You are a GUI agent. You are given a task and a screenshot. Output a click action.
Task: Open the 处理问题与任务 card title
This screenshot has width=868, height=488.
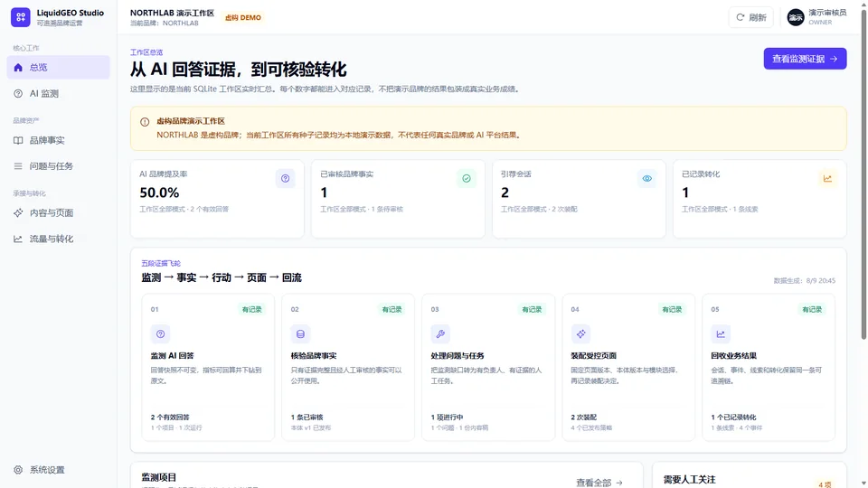[458, 356]
